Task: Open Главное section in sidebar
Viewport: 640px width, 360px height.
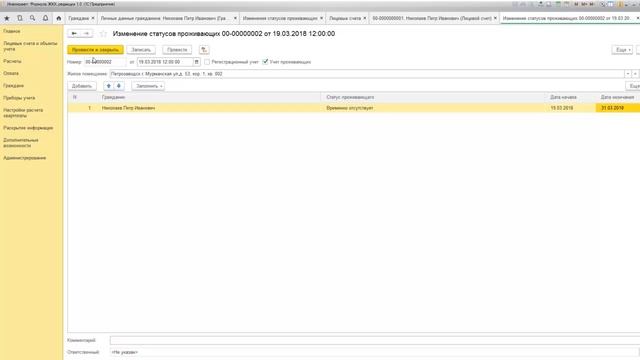Action: coord(12,31)
